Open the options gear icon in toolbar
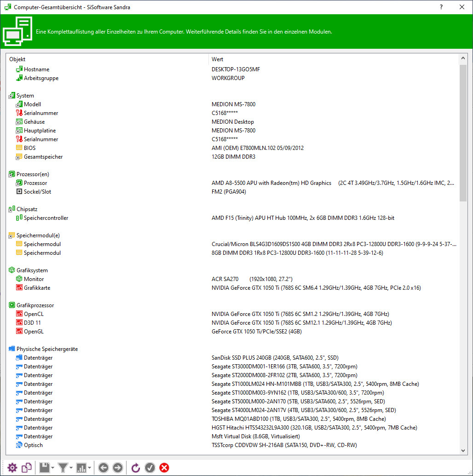The height and width of the screenshot is (476, 473). 12,468
